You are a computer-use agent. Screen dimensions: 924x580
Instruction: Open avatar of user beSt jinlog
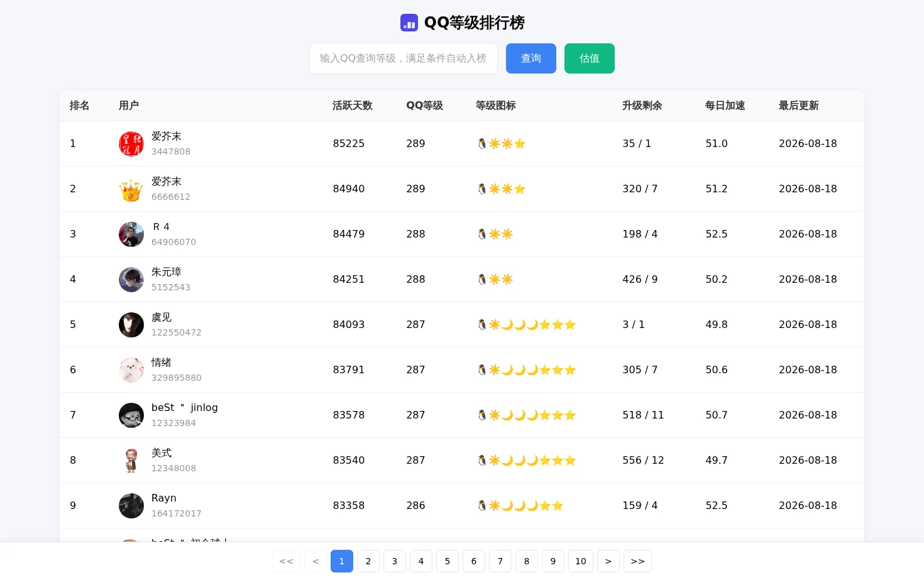pyautogui.click(x=131, y=415)
